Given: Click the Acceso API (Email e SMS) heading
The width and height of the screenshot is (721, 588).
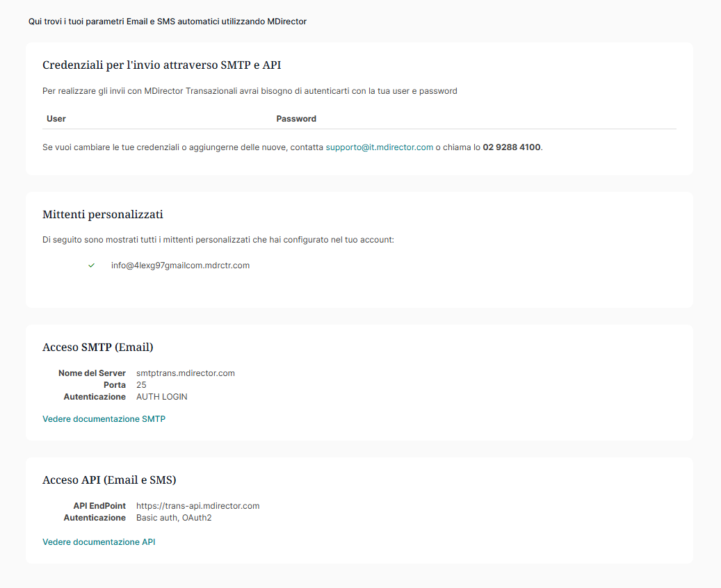Looking at the screenshot, I should (x=109, y=480).
